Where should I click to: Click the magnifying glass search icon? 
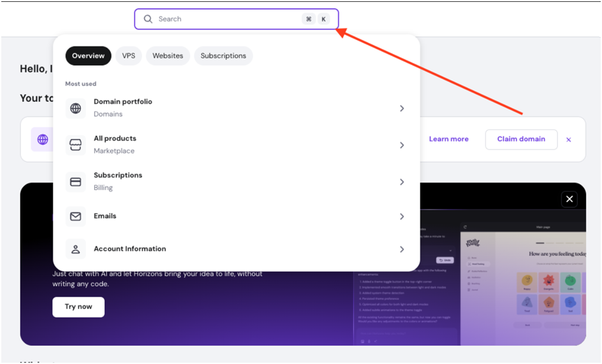(x=148, y=19)
